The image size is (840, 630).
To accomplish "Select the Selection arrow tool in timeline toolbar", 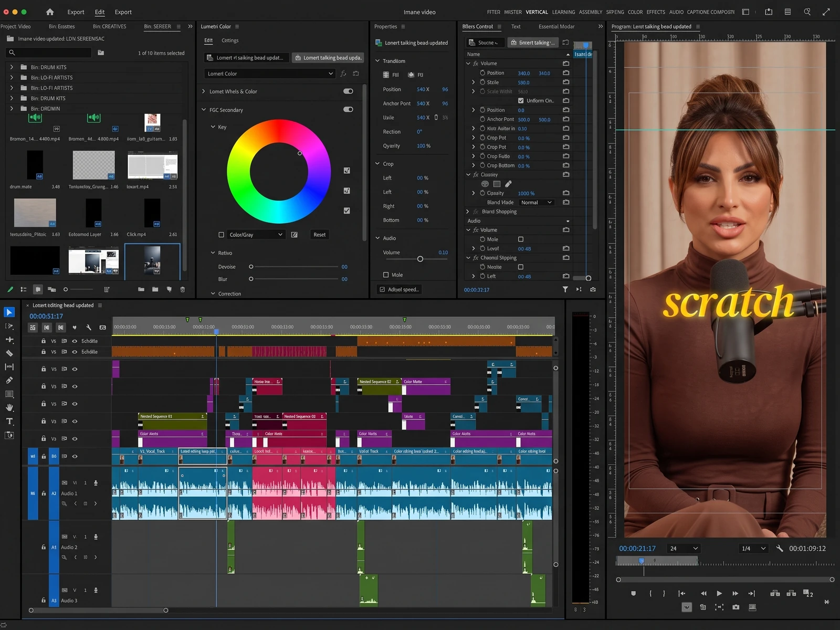I will (x=9, y=312).
